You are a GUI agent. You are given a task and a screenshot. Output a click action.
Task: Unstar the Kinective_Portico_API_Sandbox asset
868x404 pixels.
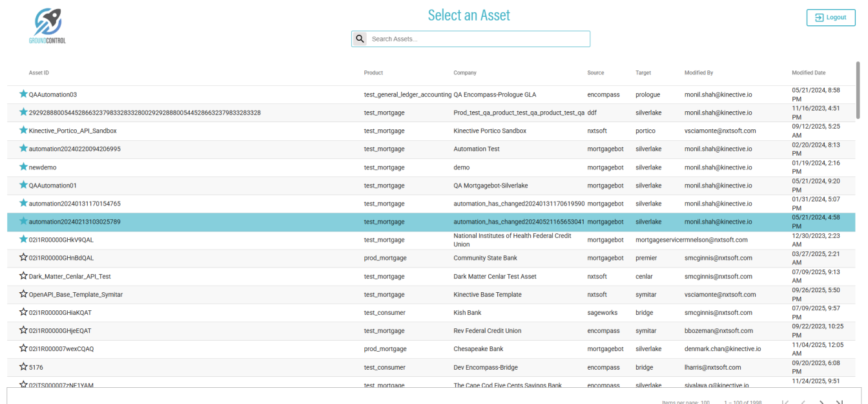tap(23, 130)
